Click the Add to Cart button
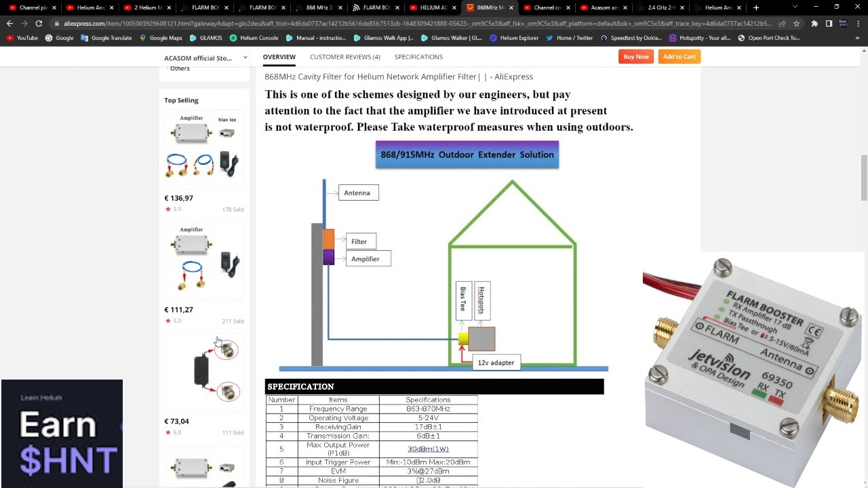Image resolution: width=868 pixels, height=488 pixels. (x=679, y=57)
